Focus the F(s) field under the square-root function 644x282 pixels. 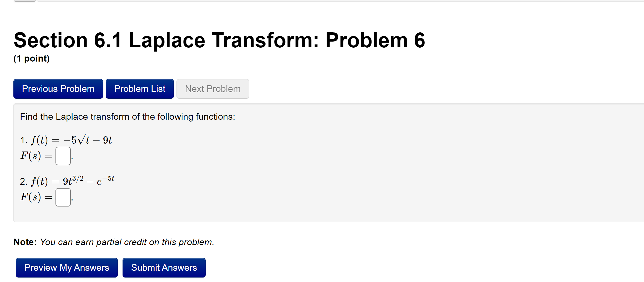click(63, 157)
